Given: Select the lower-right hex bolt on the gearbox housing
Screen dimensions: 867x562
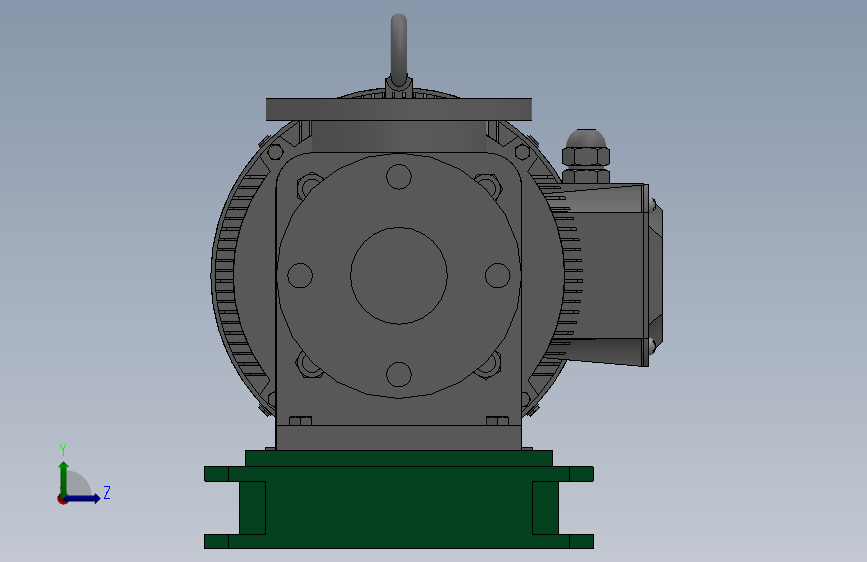Looking at the screenshot, I should [489, 365].
